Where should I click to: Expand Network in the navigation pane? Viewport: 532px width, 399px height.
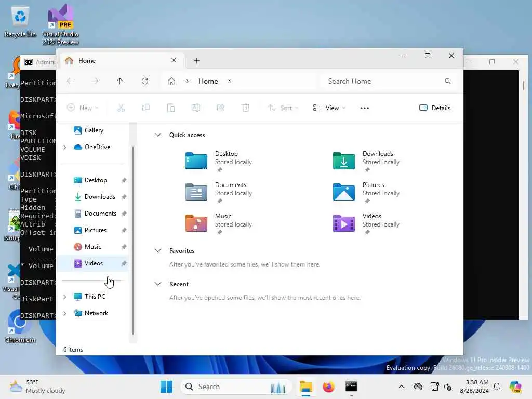click(65, 313)
